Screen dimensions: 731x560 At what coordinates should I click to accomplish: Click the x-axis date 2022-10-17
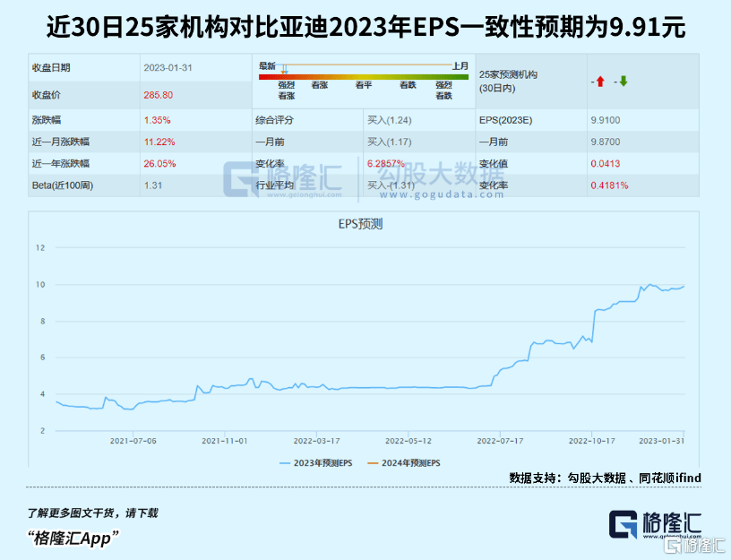pos(592,441)
